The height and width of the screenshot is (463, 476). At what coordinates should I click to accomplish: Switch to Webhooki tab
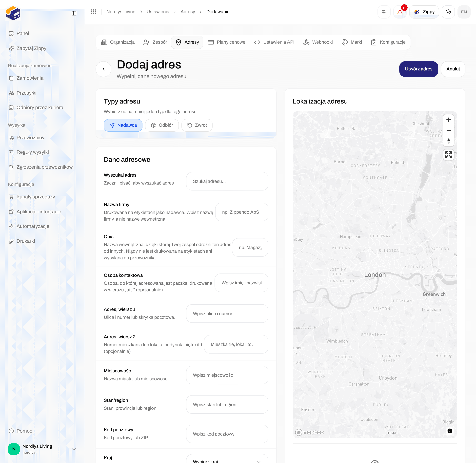point(318,42)
